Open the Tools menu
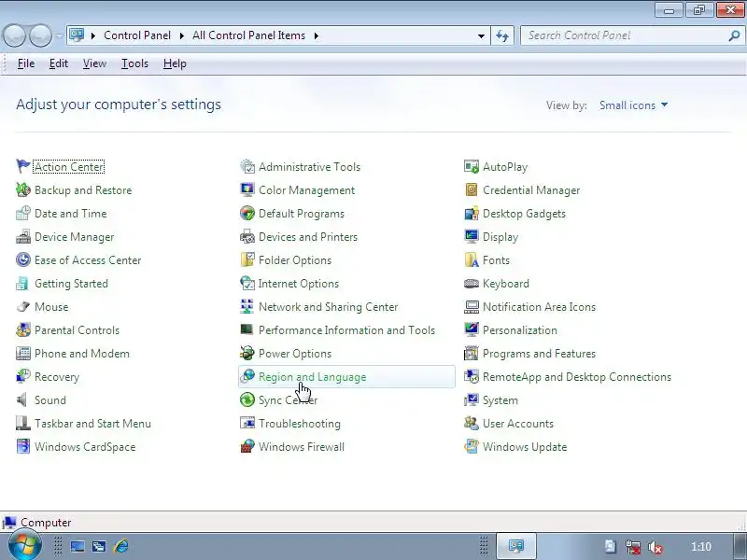The width and height of the screenshot is (747, 560). (x=134, y=63)
